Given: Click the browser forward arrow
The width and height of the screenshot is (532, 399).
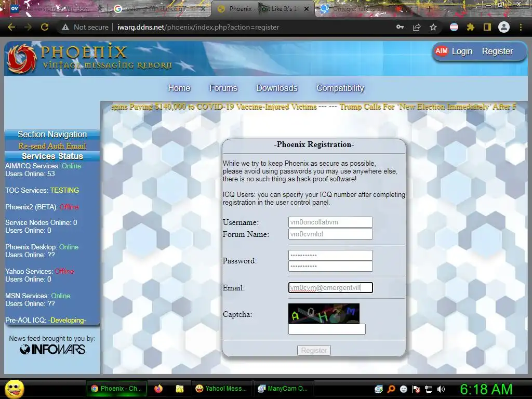Looking at the screenshot, I should pyautogui.click(x=28, y=27).
